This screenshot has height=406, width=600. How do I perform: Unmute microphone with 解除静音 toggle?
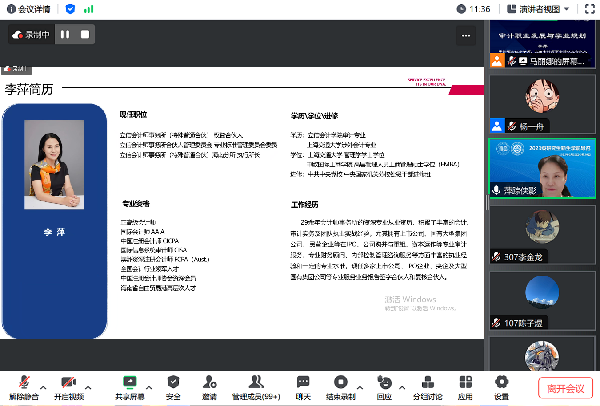24,384
